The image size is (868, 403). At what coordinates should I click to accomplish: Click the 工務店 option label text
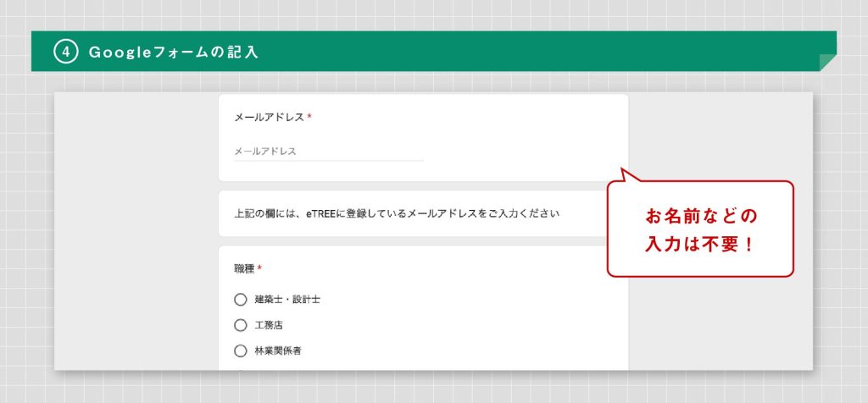point(269,325)
